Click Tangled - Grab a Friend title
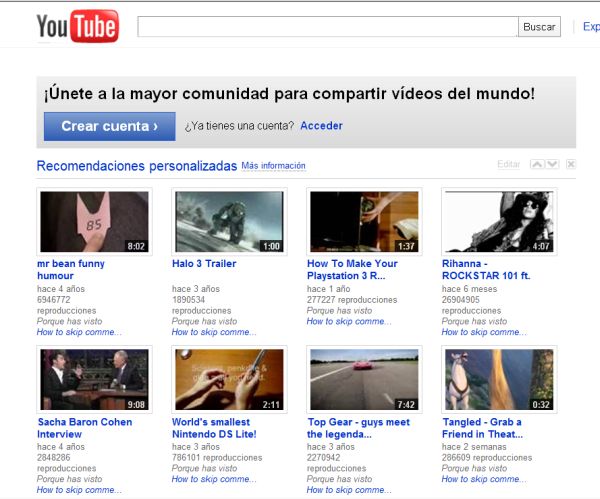Screen dimensions: 600x499 point(482,428)
